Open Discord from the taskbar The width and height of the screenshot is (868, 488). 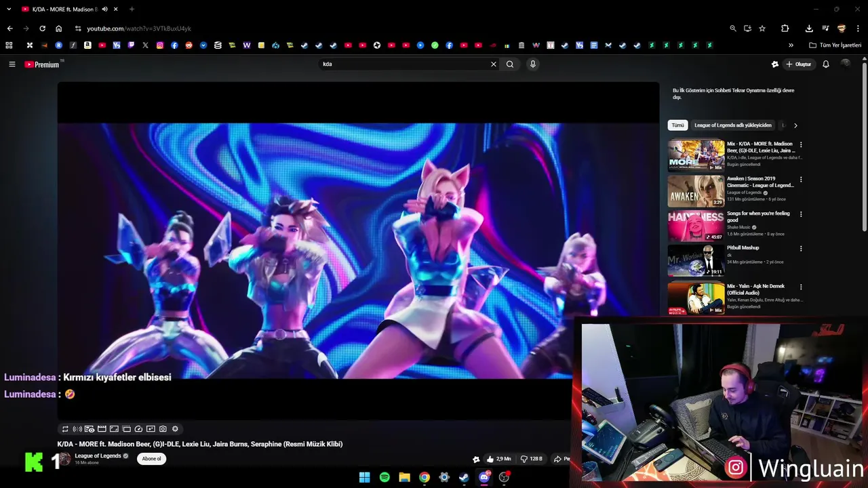point(484,477)
